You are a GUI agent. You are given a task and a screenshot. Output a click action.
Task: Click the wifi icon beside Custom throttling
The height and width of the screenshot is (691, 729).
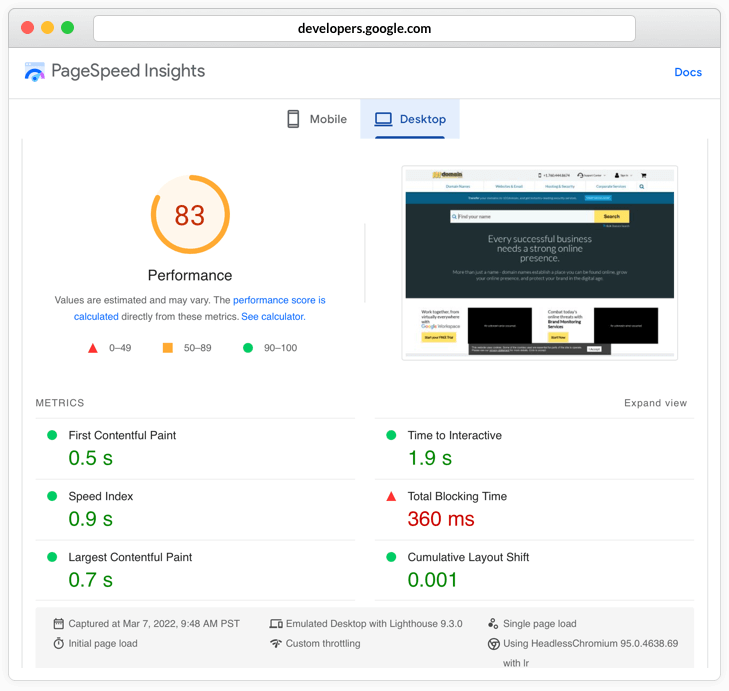click(276, 644)
